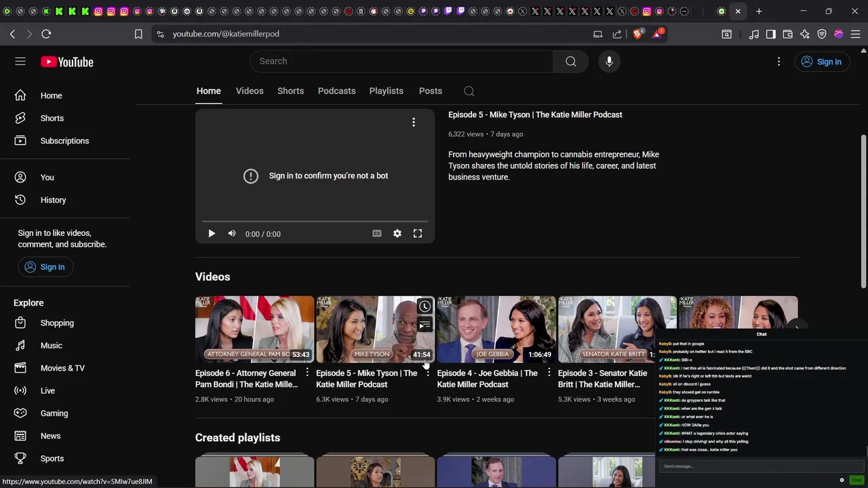Click the search magnifier button

(571, 61)
